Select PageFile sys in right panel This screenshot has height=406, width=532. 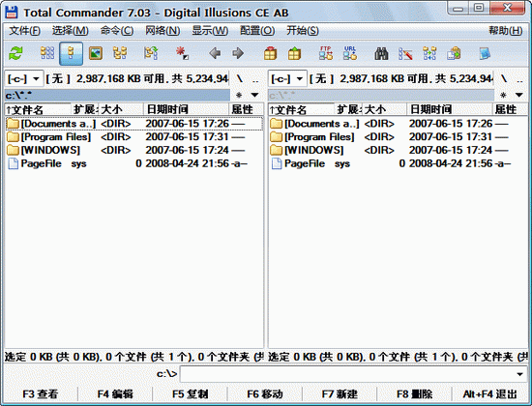pos(398,163)
